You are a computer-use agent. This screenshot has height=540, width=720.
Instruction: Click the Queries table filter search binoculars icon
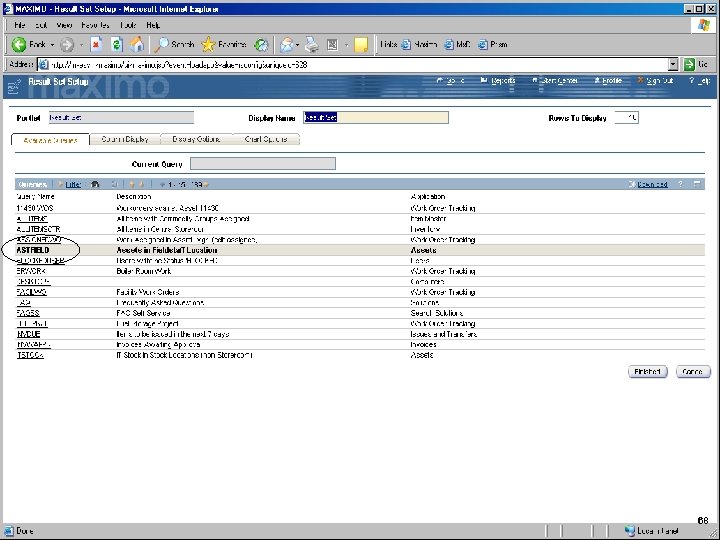[x=95, y=184]
